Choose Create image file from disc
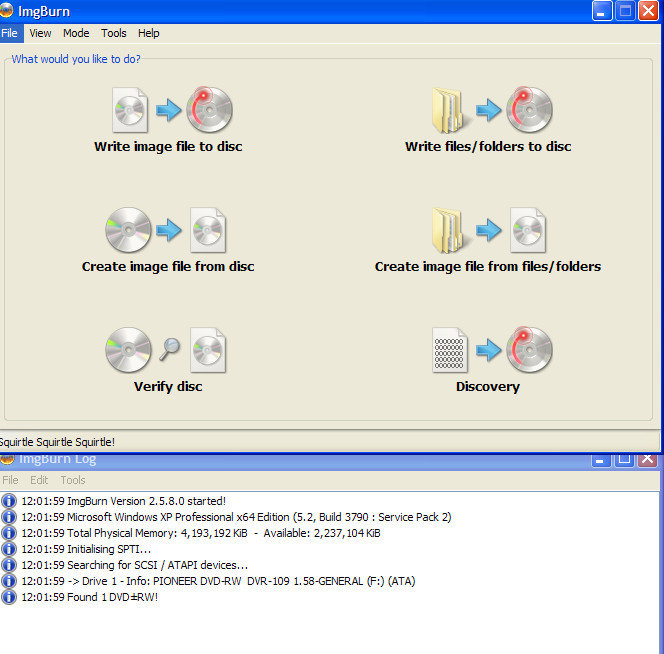 pos(168,266)
